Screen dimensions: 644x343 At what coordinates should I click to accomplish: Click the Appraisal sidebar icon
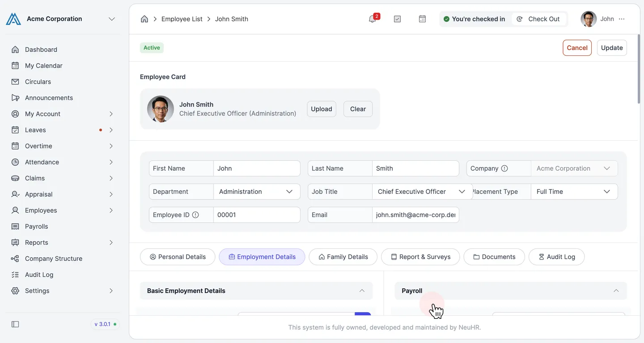(15, 194)
